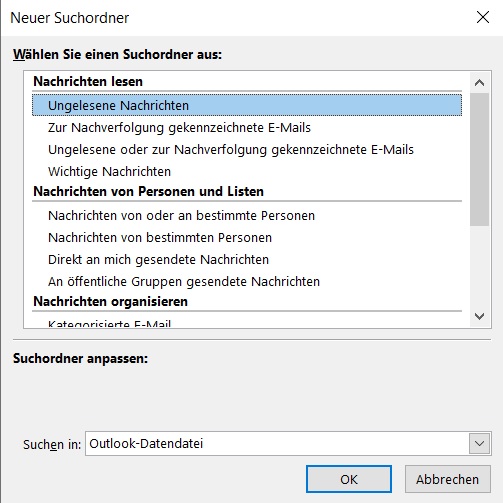Click the list scroll down arrow
The image size is (503, 503).
pyautogui.click(x=479, y=316)
